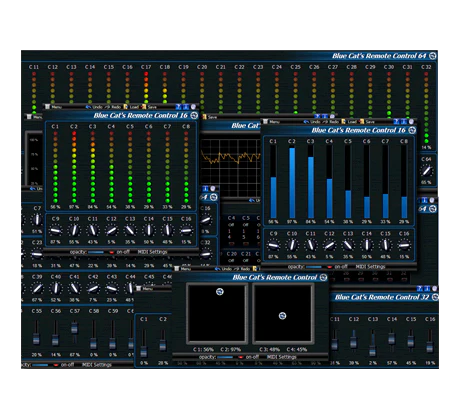Open MIDI Settings in XY-pad Remote Control window
The height and width of the screenshot is (416, 460).
click(x=282, y=357)
